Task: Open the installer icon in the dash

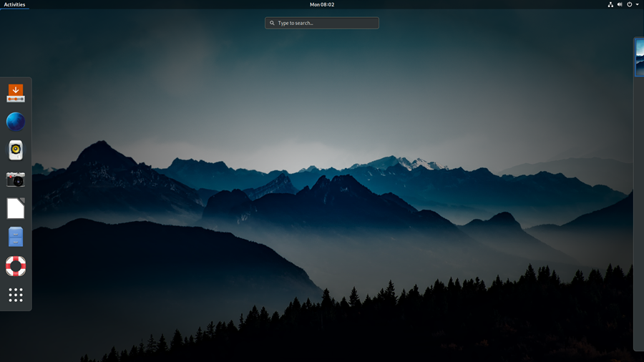Action: 16,93
